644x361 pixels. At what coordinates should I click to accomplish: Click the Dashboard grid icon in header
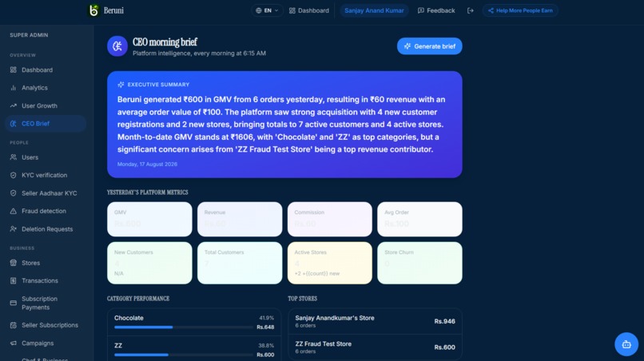tap(292, 10)
